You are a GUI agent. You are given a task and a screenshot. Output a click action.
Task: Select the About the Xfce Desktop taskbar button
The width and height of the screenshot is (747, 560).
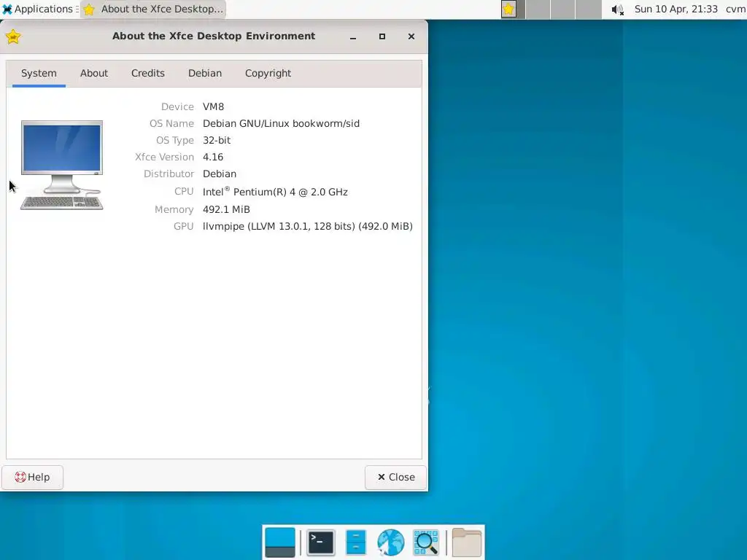[x=153, y=9]
